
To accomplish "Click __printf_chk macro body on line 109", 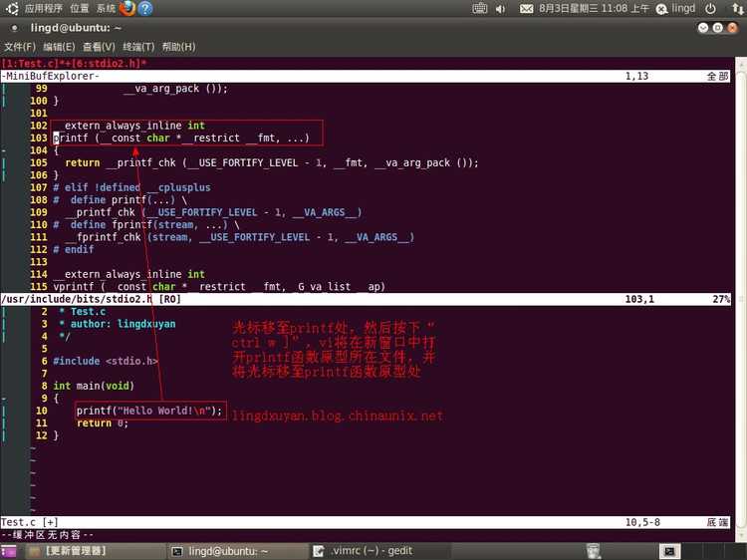I will coord(213,212).
